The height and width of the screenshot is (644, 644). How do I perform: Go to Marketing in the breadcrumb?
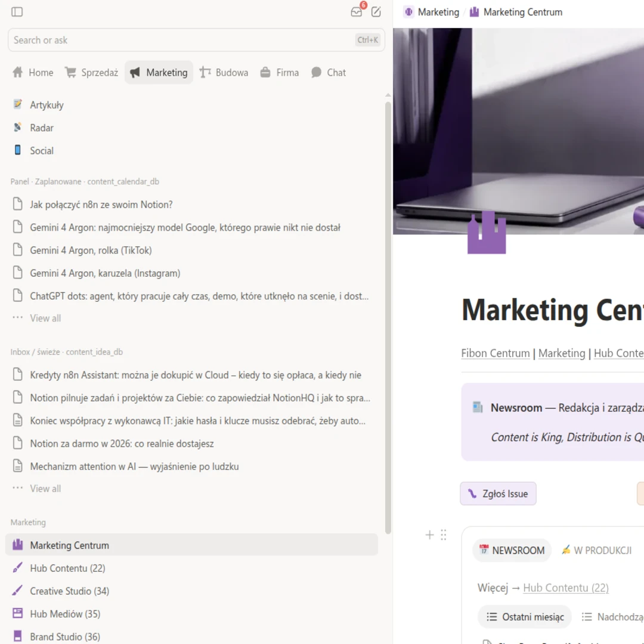point(431,12)
